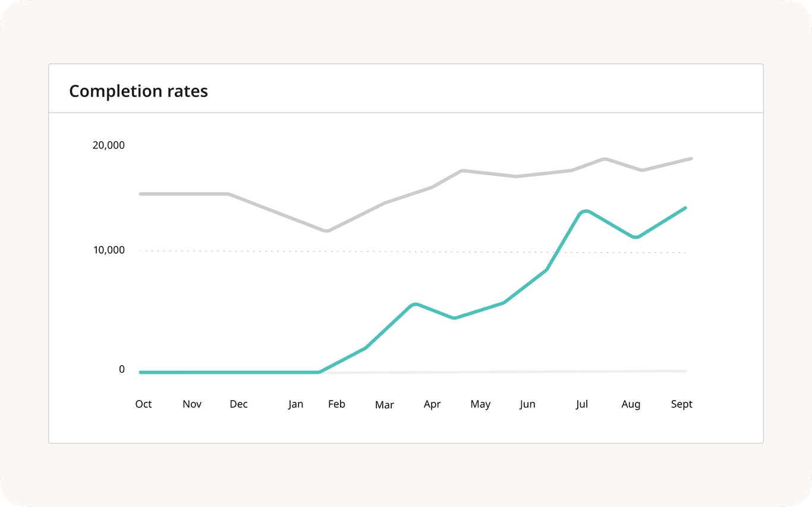This screenshot has width=812, height=507.
Task: Select the Mar month label
Action: click(x=384, y=405)
